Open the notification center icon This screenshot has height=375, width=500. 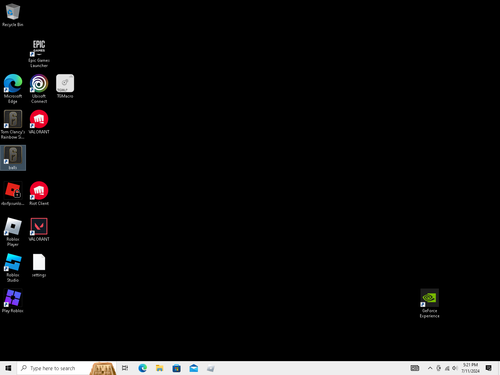pyautogui.click(x=489, y=368)
